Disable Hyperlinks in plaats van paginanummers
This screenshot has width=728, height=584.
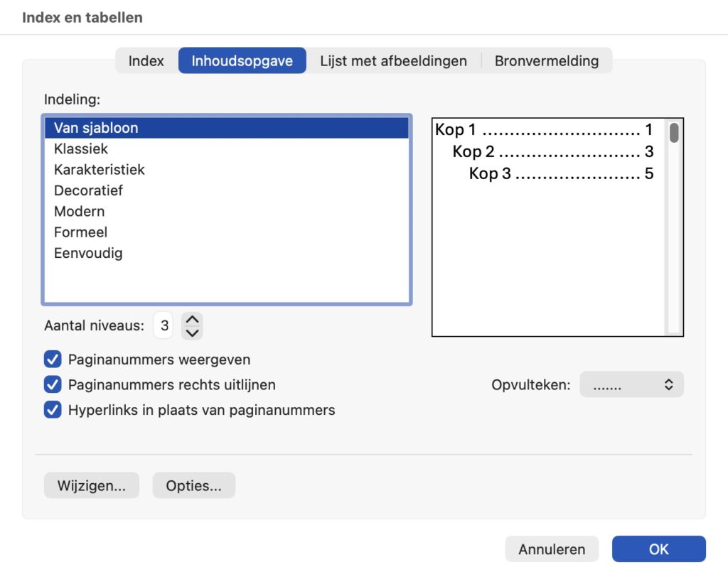click(x=53, y=410)
